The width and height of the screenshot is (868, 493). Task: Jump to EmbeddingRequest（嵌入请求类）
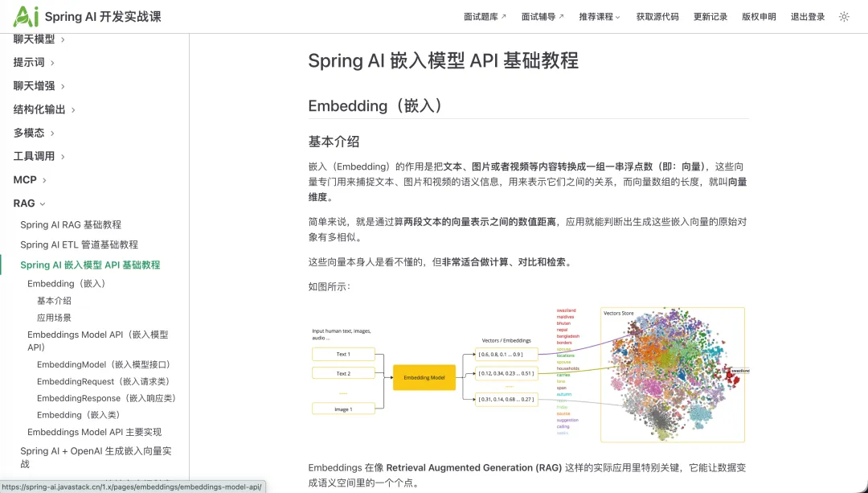tap(104, 381)
